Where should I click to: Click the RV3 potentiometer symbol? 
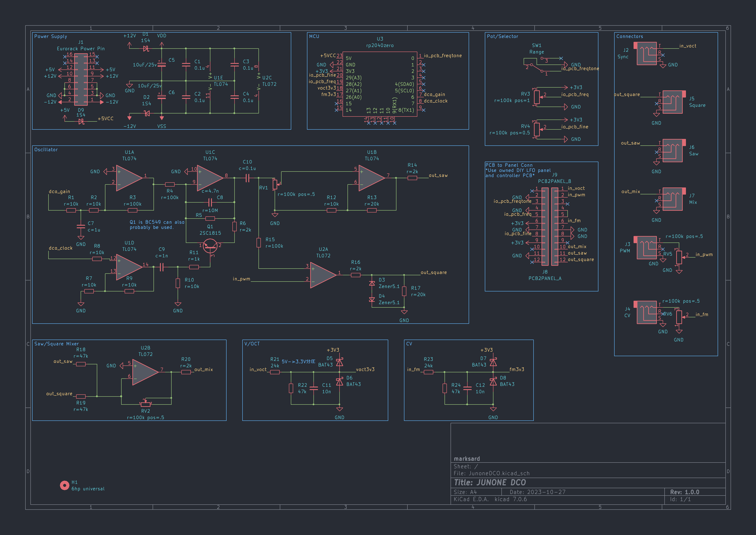pyautogui.click(x=537, y=97)
